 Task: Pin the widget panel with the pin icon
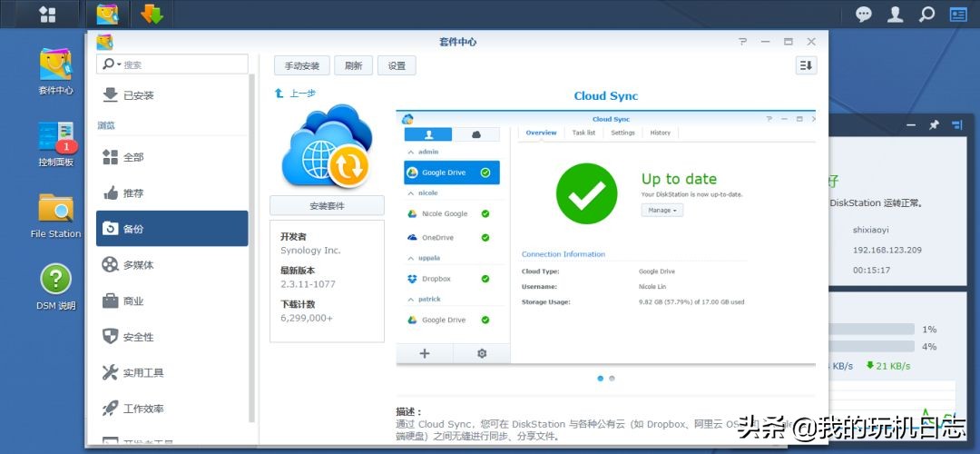click(x=934, y=125)
